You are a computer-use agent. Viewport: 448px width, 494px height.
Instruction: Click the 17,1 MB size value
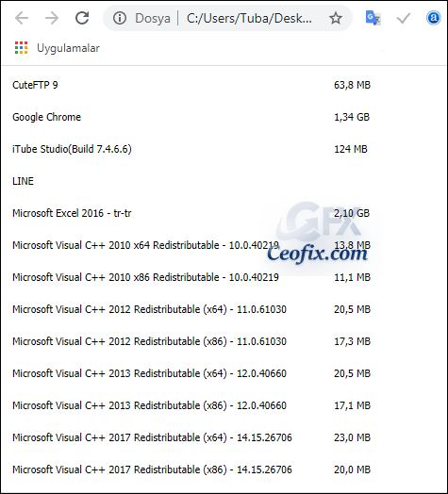352,405
